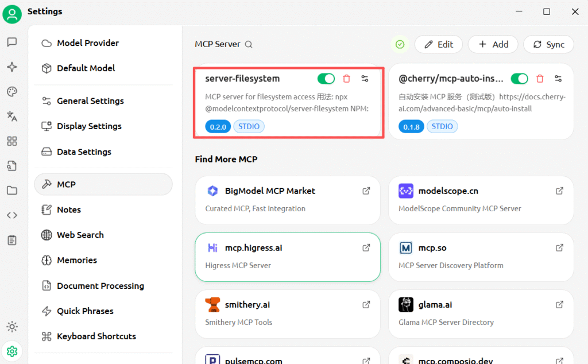Viewport: 588px width, 364px height.
Task: Click the green checkmark status indicator
Action: pyautogui.click(x=400, y=44)
